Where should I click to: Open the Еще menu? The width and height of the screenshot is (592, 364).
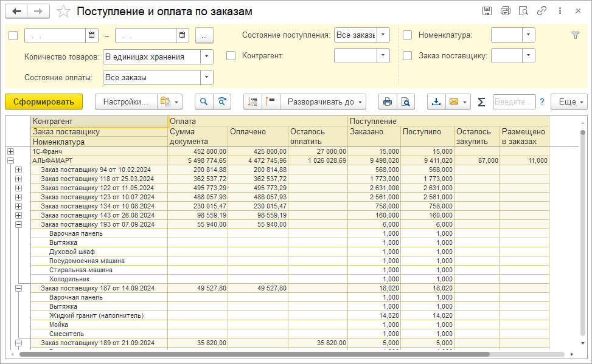tap(571, 102)
